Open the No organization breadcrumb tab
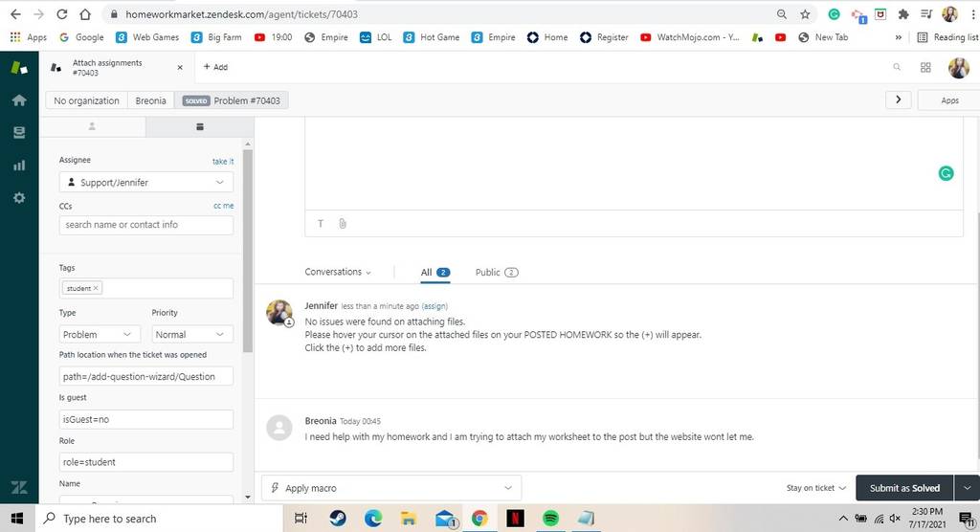The image size is (980, 532). click(86, 100)
